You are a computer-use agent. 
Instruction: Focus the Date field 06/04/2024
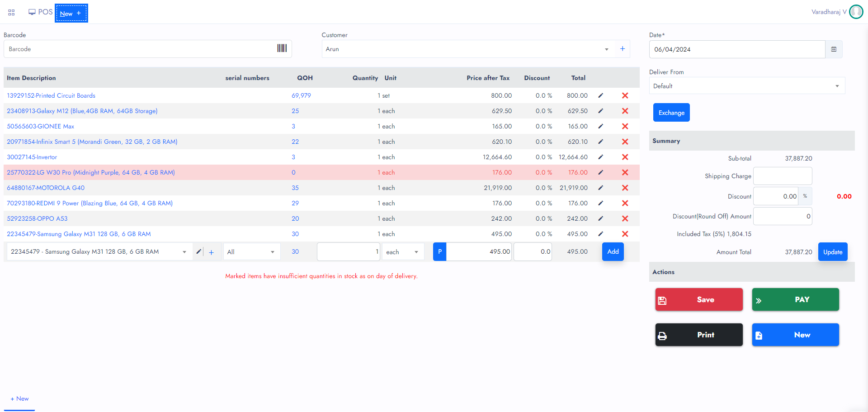[x=737, y=49]
